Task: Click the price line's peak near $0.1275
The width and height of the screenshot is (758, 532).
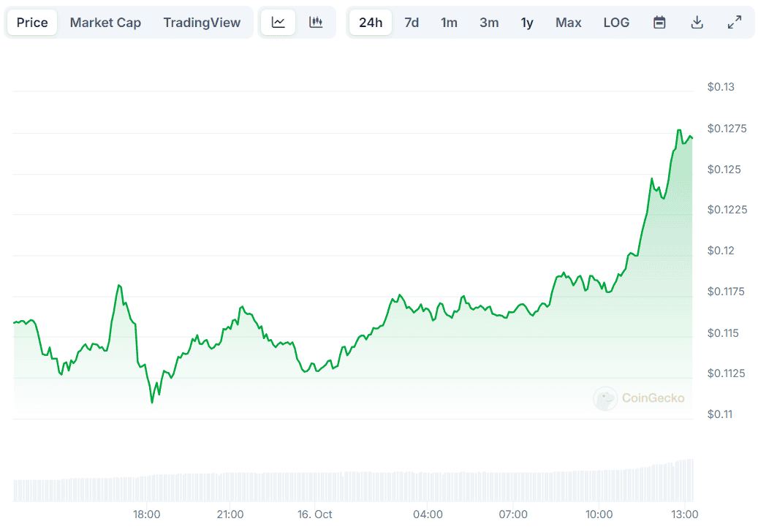Action: (680, 131)
